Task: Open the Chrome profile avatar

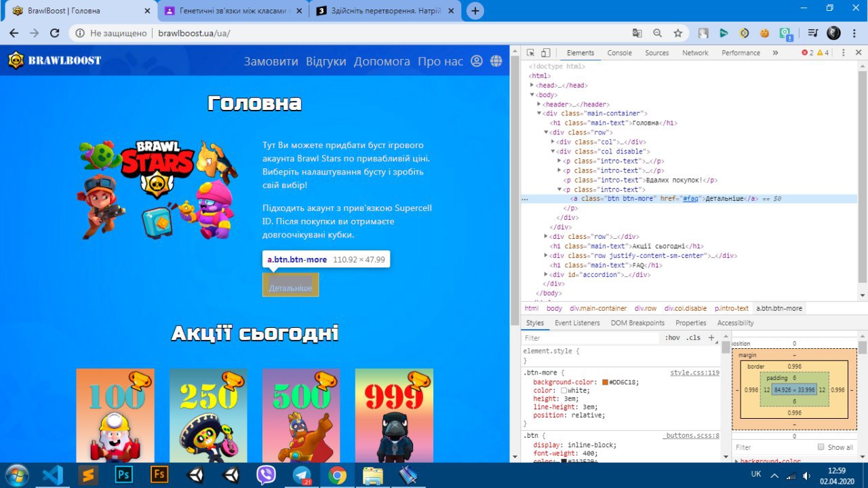Action: click(x=833, y=33)
